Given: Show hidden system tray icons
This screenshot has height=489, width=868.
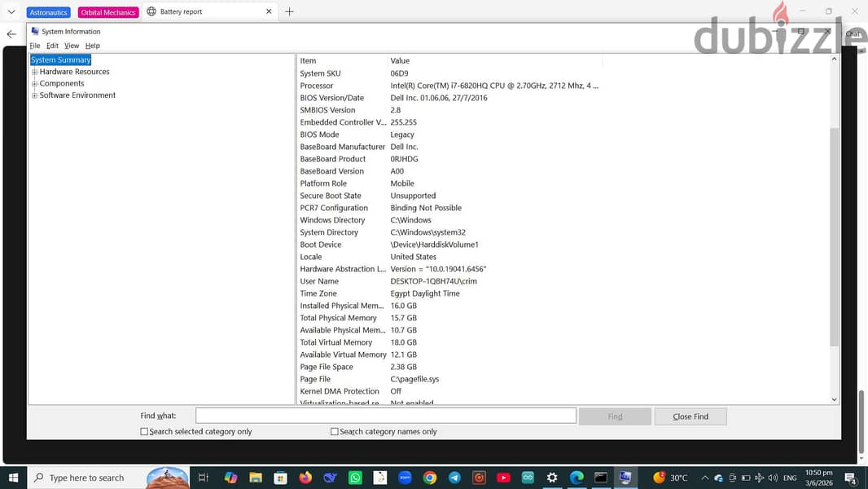Looking at the screenshot, I should tap(704, 478).
